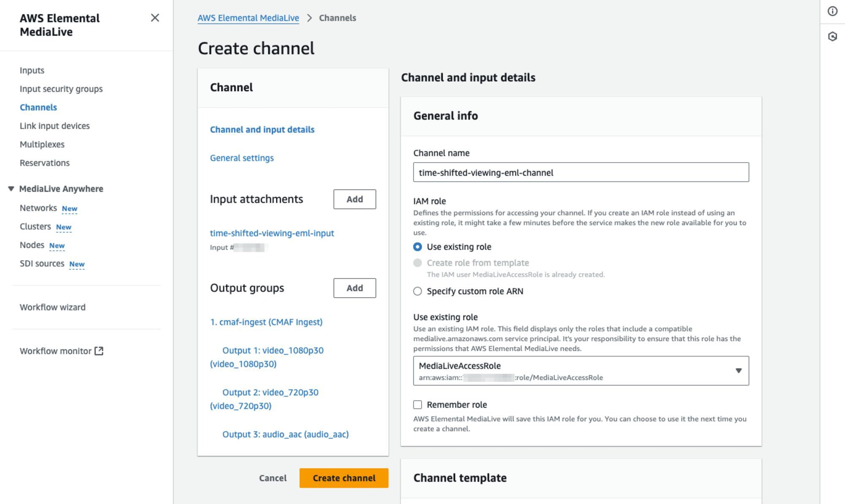This screenshot has height=504, width=845.
Task: Collapse the MediaLive Anywhere section triangle
Action: [11, 189]
